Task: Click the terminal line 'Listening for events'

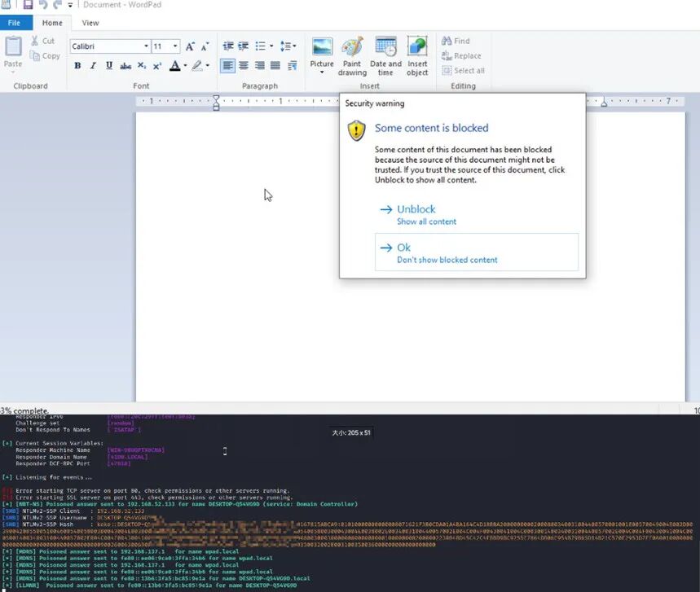Action: [x=47, y=477]
